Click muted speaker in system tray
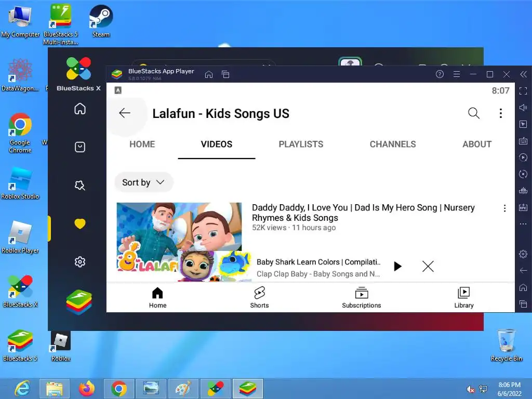 470,389
